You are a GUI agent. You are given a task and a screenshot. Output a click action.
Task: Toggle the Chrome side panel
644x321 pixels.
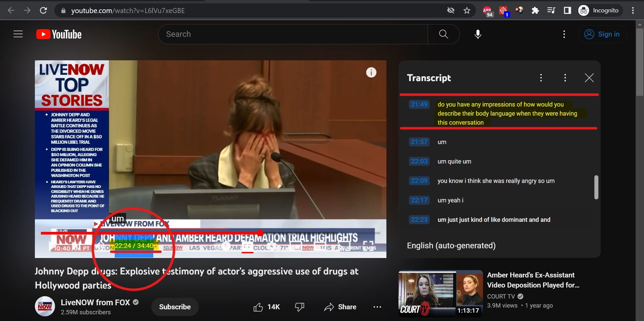tap(568, 10)
